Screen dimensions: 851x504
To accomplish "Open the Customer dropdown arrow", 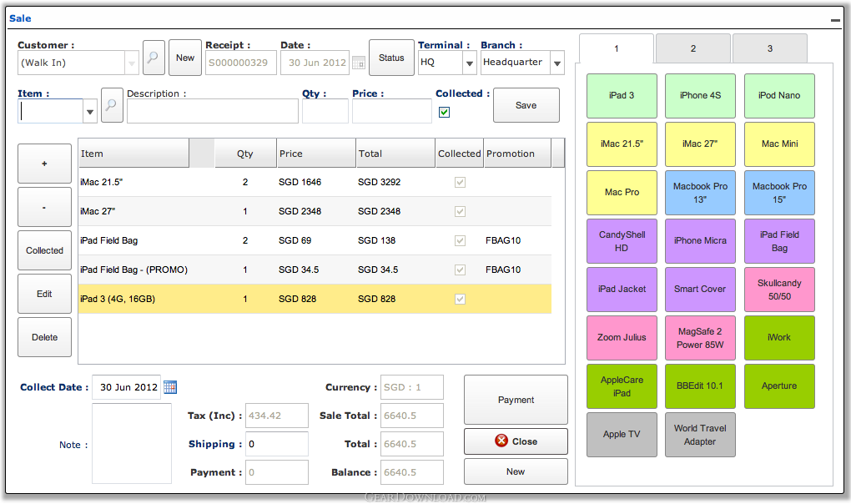I will point(131,63).
